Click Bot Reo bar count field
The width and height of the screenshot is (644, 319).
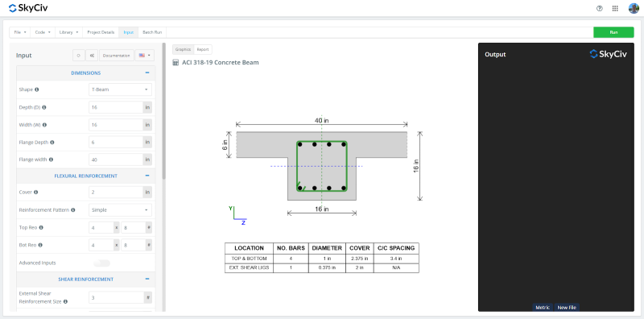pyautogui.click(x=101, y=245)
